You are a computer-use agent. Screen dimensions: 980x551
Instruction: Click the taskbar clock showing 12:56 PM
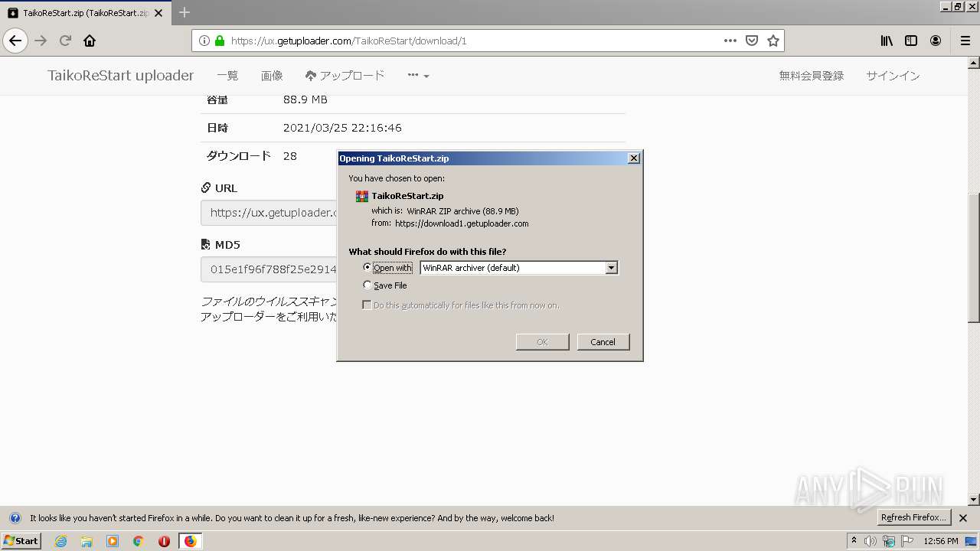click(x=941, y=541)
